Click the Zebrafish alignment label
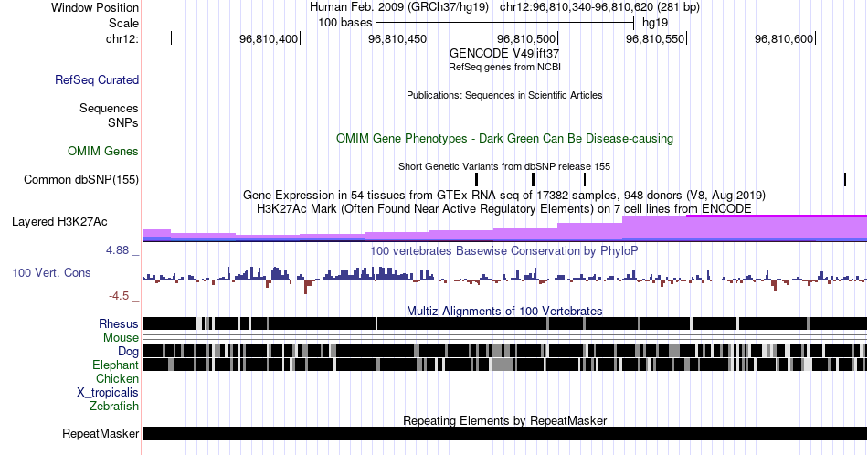 (x=114, y=407)
